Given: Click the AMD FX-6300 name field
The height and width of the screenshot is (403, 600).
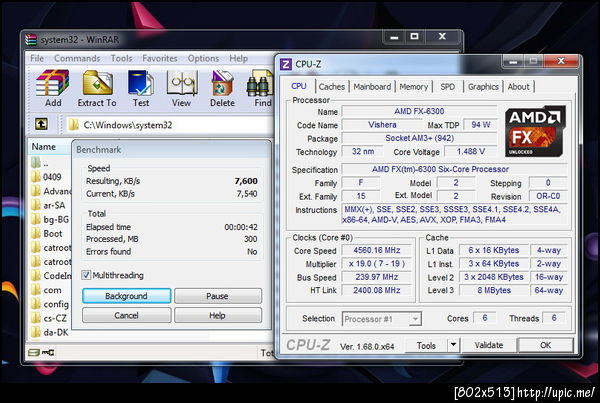Looking at the screenshot, I should coord(419,111).
